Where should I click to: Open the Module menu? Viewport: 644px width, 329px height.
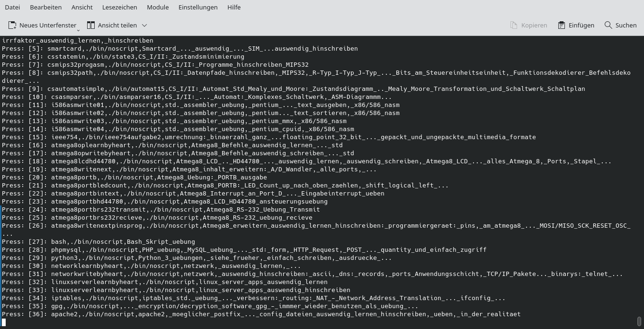click(x=157, y=7)
